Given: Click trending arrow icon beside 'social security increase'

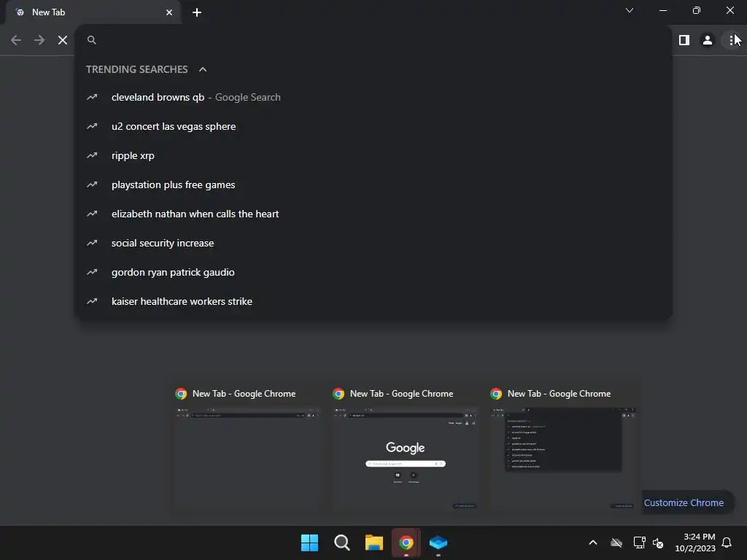Looking at the screenshot, I should (x=92, y=243).
